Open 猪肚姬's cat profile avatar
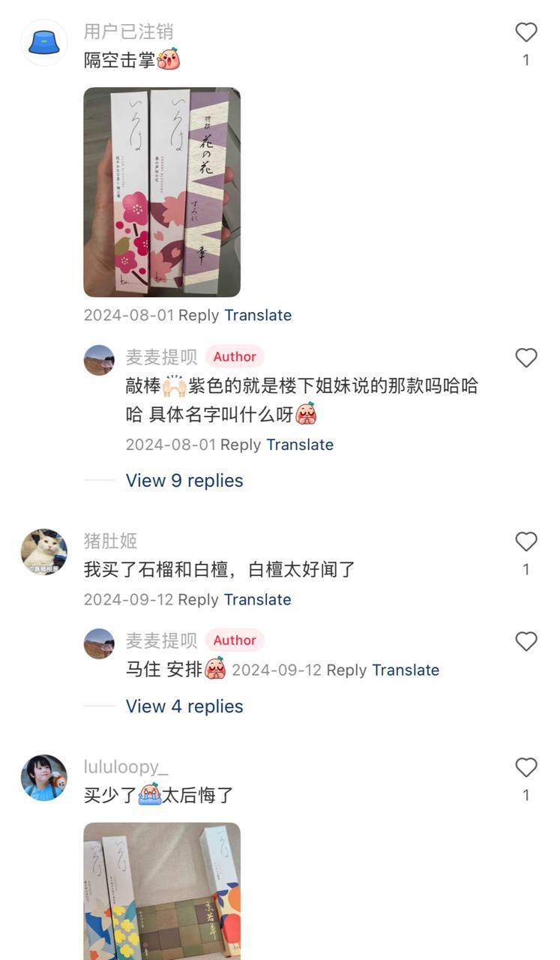The image size is (560, 960). (x=43, y=552)
